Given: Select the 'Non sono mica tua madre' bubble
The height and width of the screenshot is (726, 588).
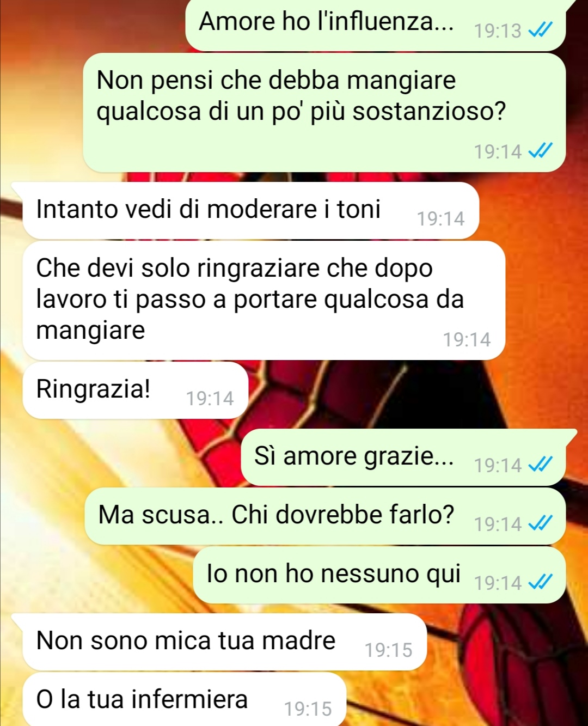Looking at the screenshot, I should (x=224, y=642).
